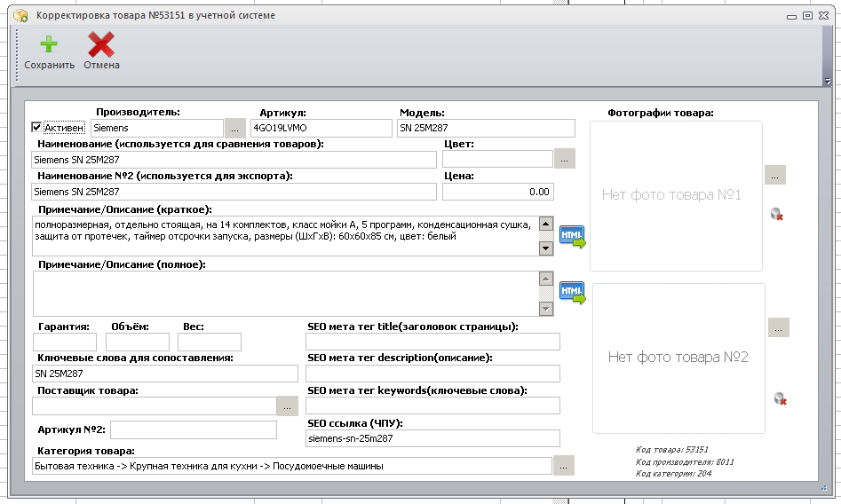
Task: Click the Поставщик товара field
Action: pos(155,406)
